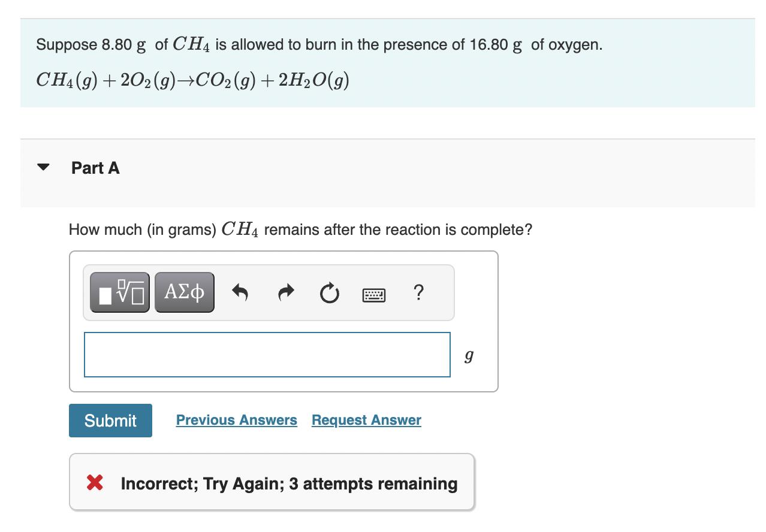Reset the answer with the refresh icon

coord(329,293)
